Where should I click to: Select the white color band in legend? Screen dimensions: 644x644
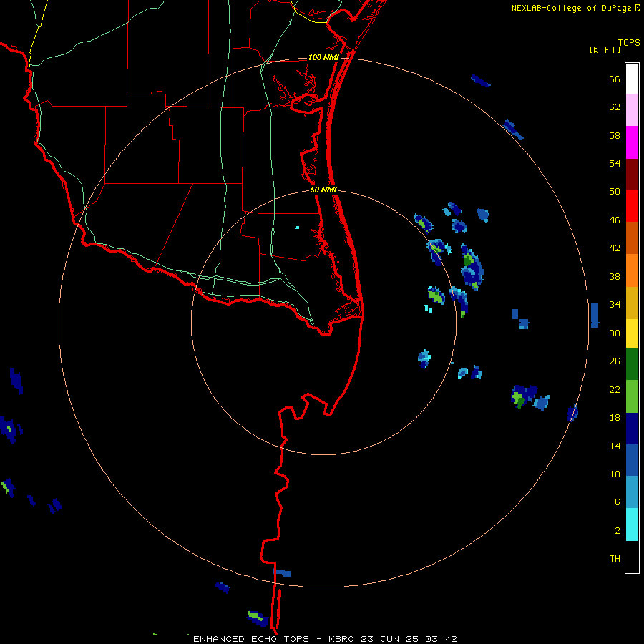tap(632, 79)
